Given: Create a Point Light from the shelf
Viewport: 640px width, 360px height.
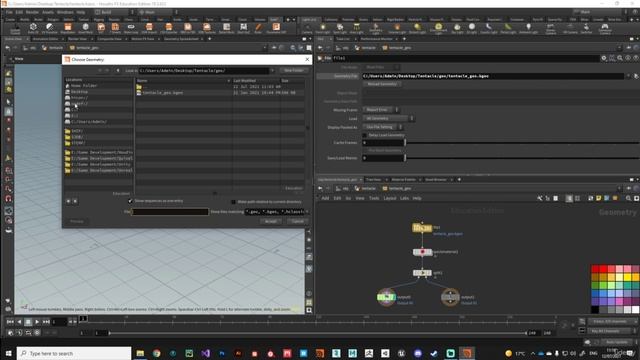Looking at the screenshot, I should [x=322, y=28].
